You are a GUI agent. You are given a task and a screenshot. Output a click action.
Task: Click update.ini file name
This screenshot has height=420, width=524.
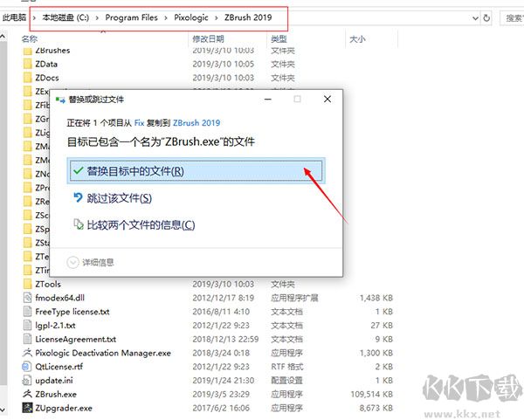pyautogui.click(x=54, y=380)
